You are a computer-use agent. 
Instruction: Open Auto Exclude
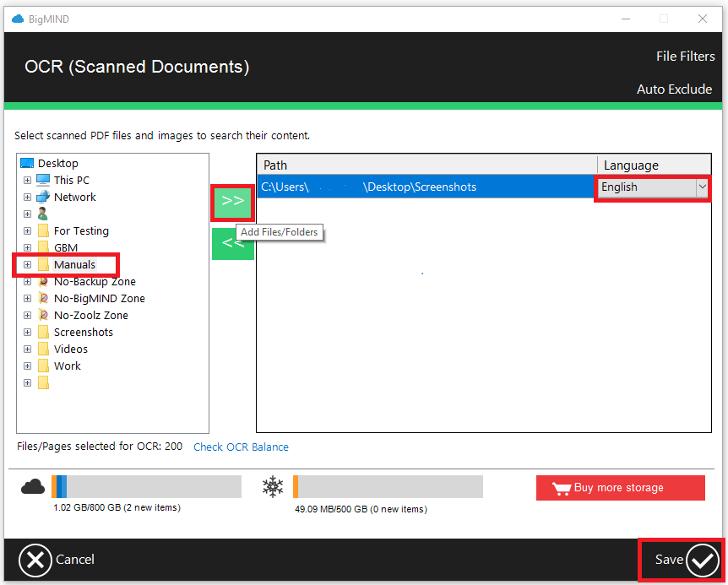coord(674,89)
